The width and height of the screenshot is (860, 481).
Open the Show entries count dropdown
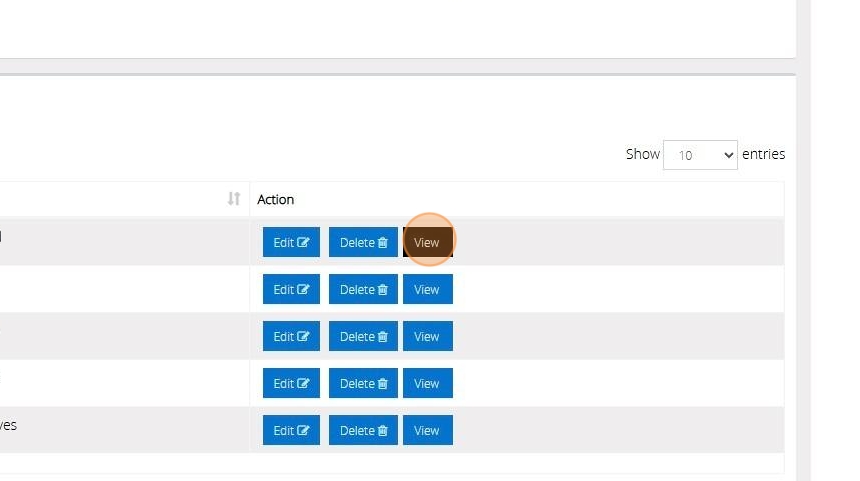700,155
